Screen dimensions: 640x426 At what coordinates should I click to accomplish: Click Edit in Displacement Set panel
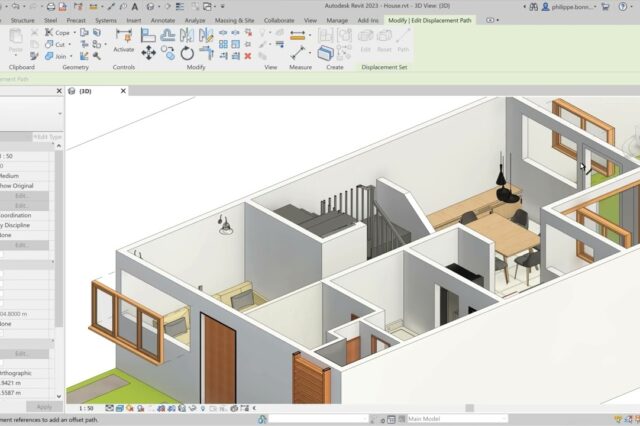click(x=365, y=40)
